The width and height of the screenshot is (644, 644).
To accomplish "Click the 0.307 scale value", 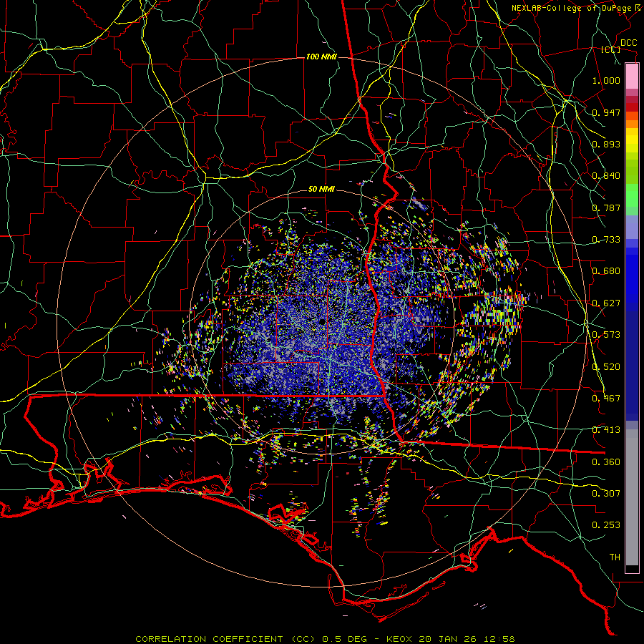I will [606, 494].
